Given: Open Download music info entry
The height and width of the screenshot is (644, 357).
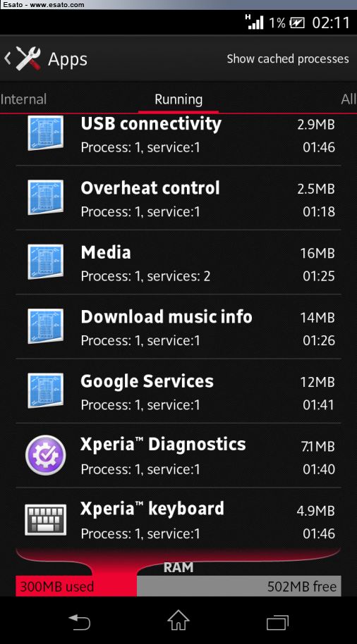Looking at the screenshot, I should (178, 326).
